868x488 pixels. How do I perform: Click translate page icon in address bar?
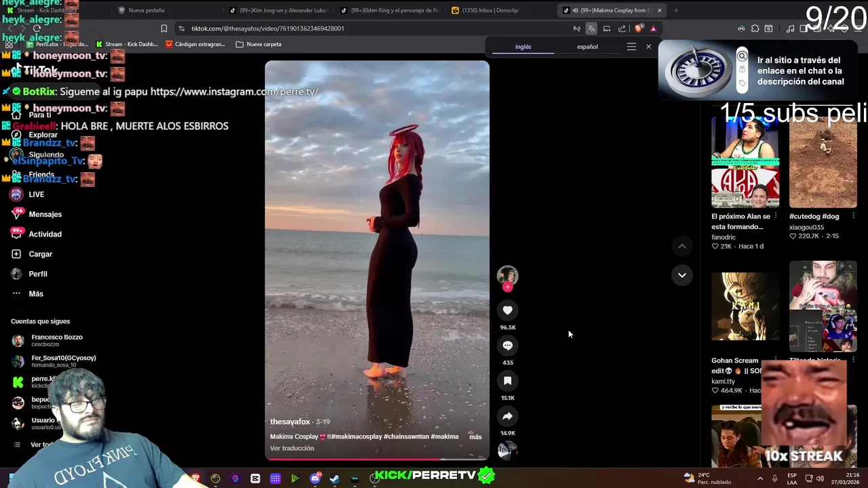click(591, 28)
